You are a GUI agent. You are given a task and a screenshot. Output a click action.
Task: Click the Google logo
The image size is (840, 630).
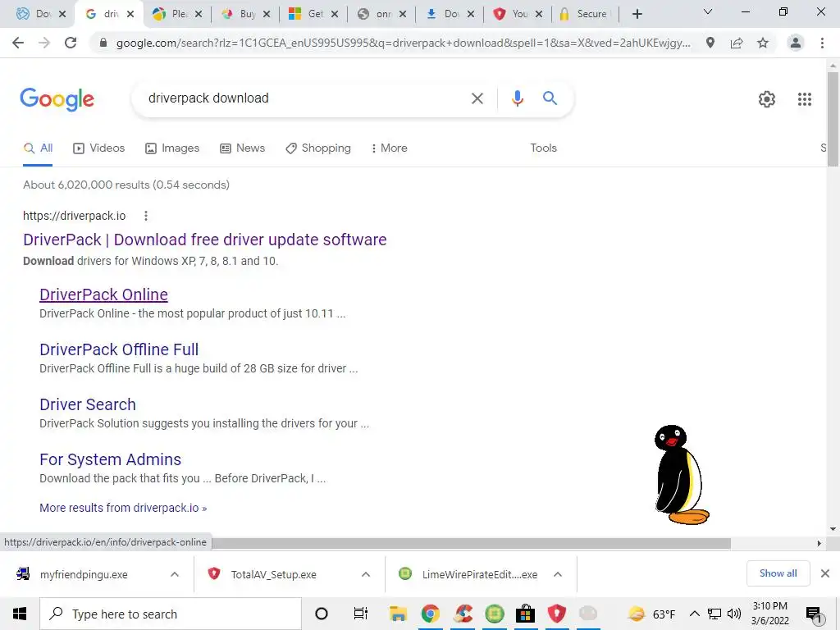pyautogui.click(x=57, y=99)
